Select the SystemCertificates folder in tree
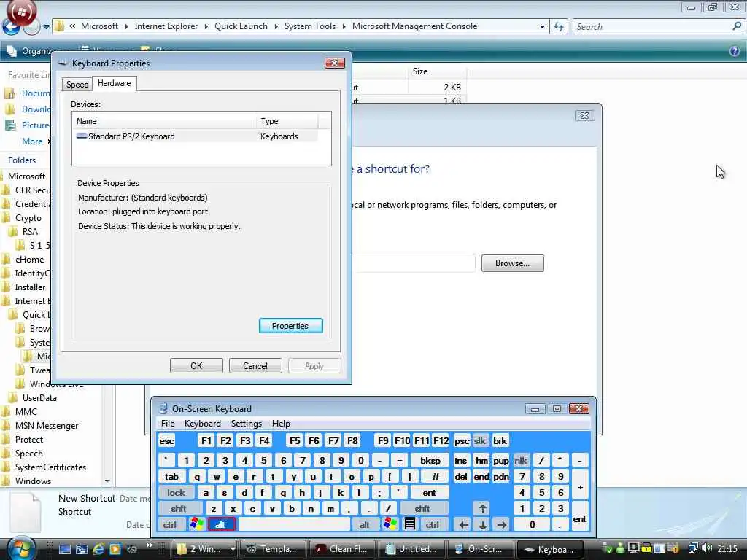Viewport: 747px width, 560px height. [x=50, y=467]
